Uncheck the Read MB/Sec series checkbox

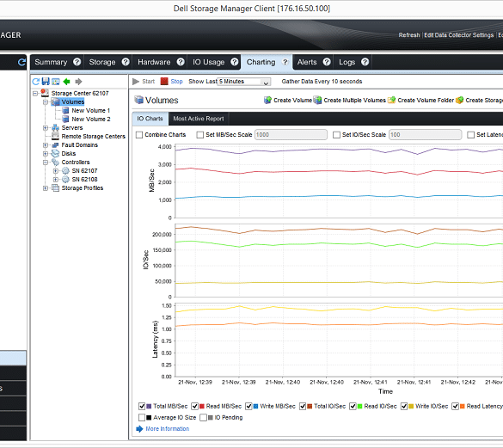(x=194, y=406)
